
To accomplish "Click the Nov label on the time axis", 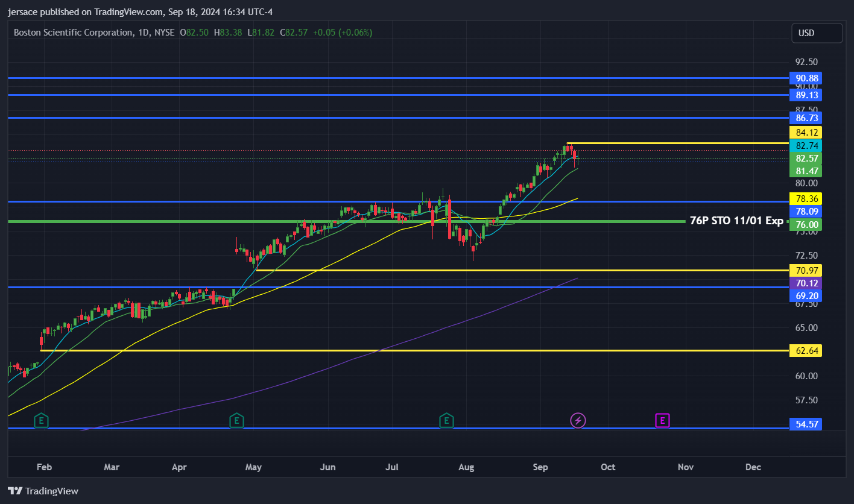I will coord(685,467).
